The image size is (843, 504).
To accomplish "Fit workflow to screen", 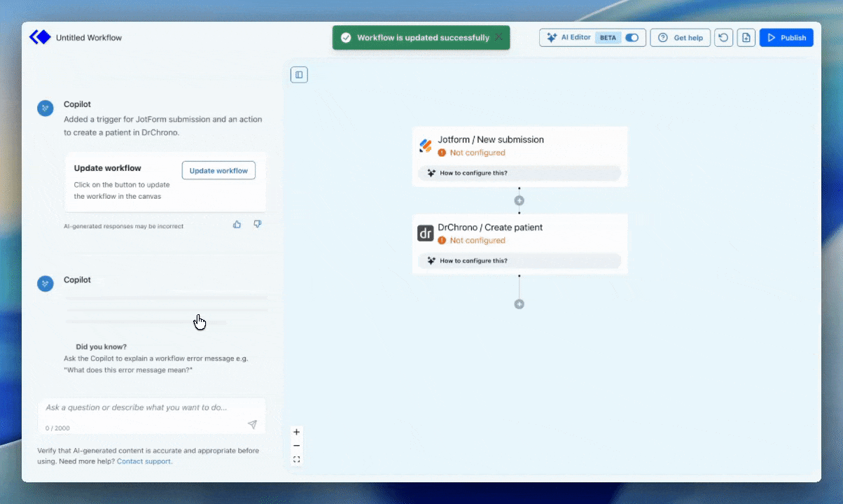I will pos(297,459).
